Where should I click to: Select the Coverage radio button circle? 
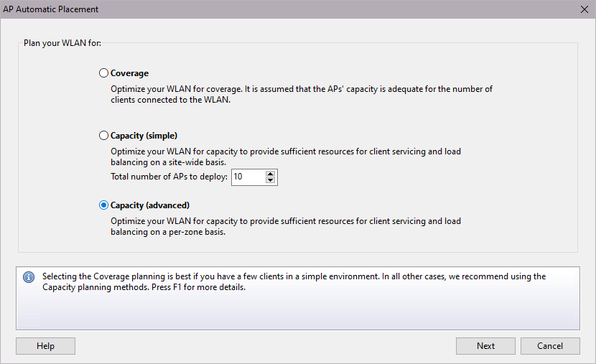click(x=104, y=73)
